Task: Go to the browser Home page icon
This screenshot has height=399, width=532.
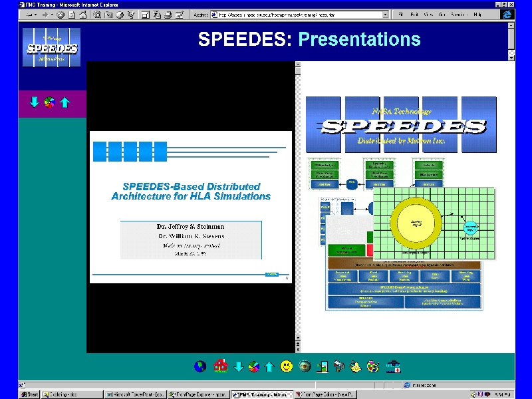Action: pos(82,15)
